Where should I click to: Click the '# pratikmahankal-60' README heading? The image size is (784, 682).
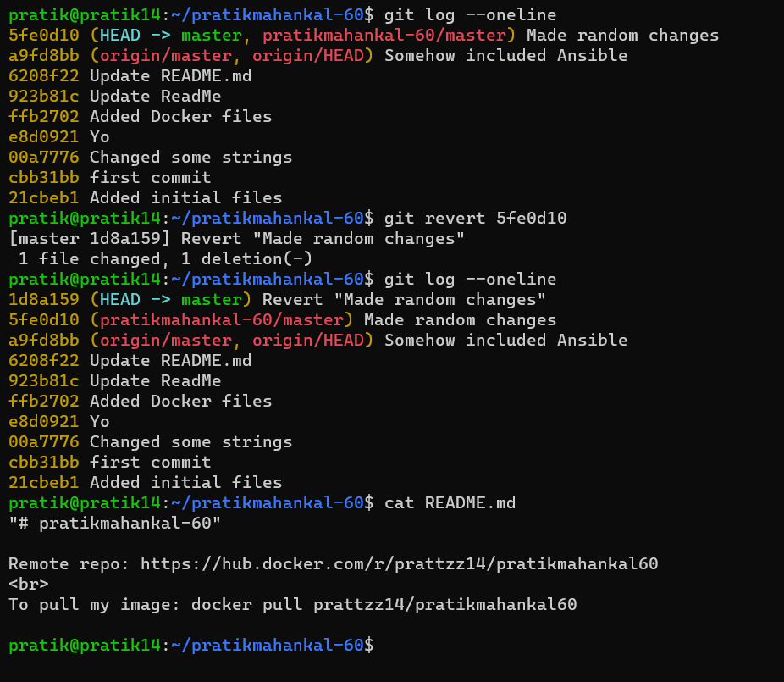click(114, 524)
